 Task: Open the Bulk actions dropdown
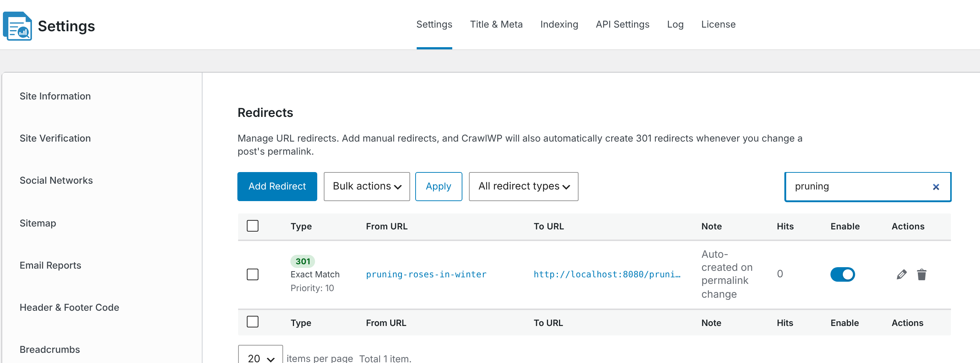367,187
